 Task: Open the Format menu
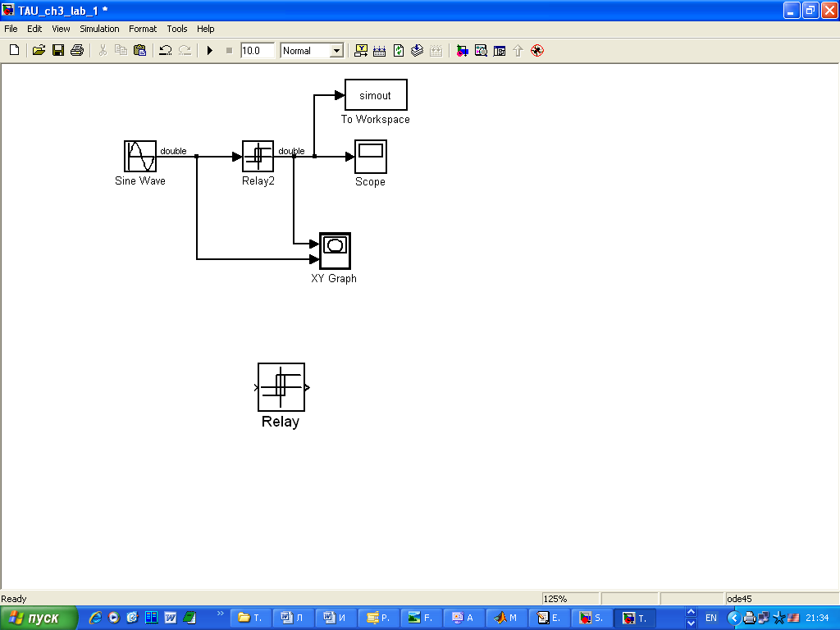[x=143, y=29]
